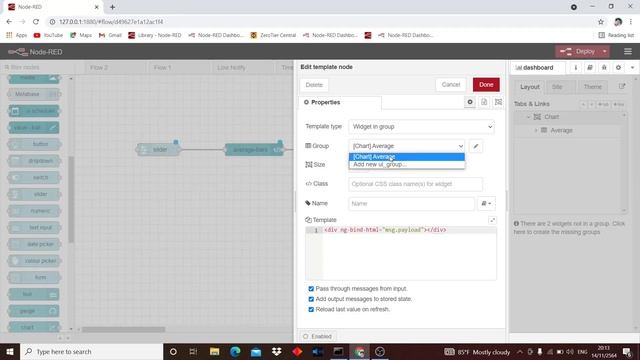Pick the chart node from palette
Viewport: 640px width, 360px height.
(x=34, y=327)
